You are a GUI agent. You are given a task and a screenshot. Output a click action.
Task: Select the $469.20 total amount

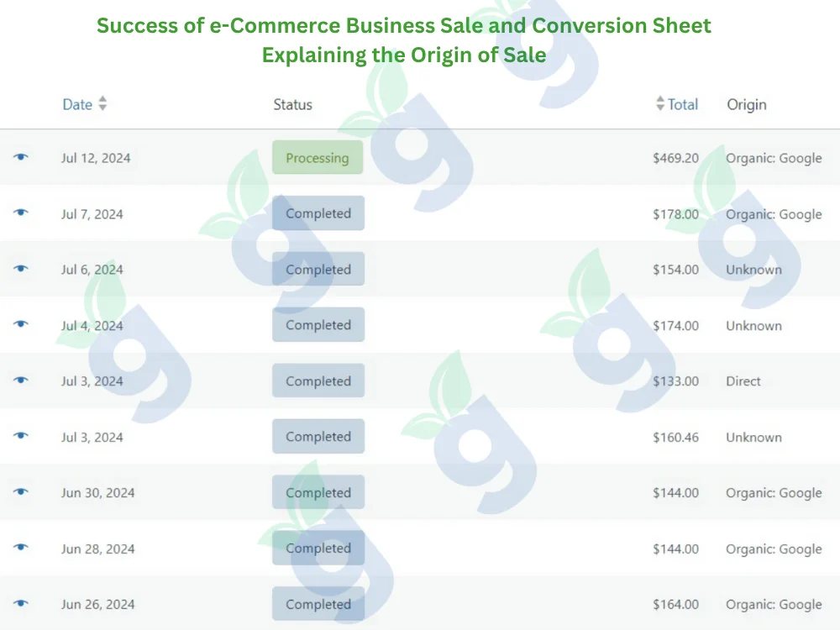click(678, 157)
